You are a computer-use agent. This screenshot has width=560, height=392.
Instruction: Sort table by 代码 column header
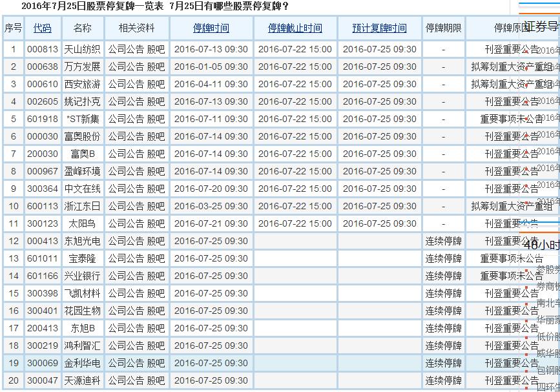[x=42, y=28]
